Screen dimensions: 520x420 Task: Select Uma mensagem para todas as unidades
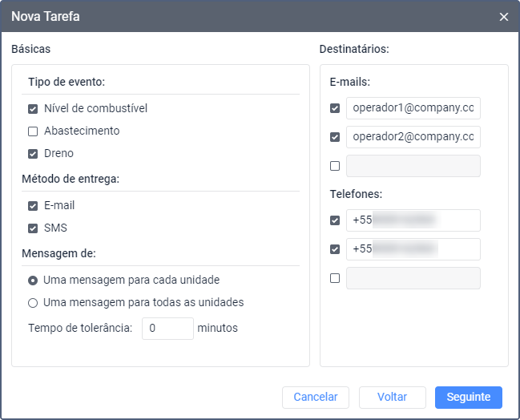click(33, 303)
